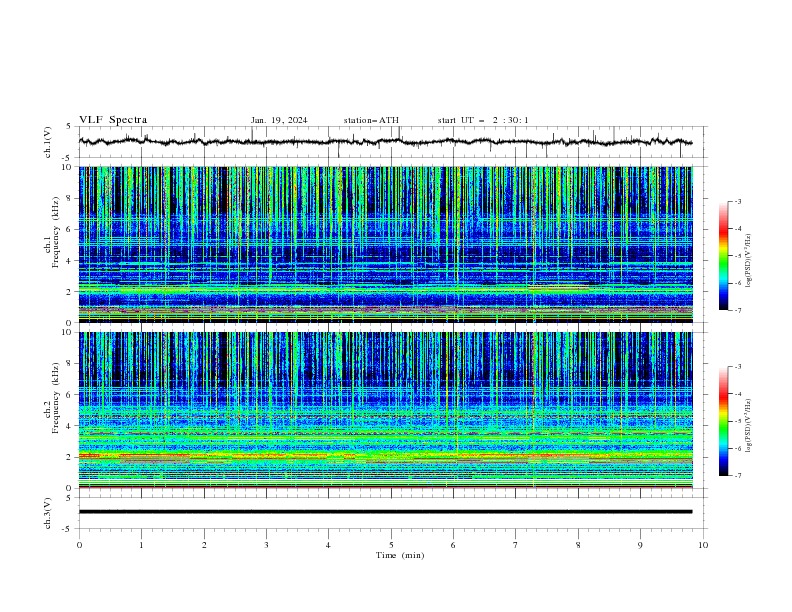Click the "10" tick on the time axis

[x=703, y=545]
